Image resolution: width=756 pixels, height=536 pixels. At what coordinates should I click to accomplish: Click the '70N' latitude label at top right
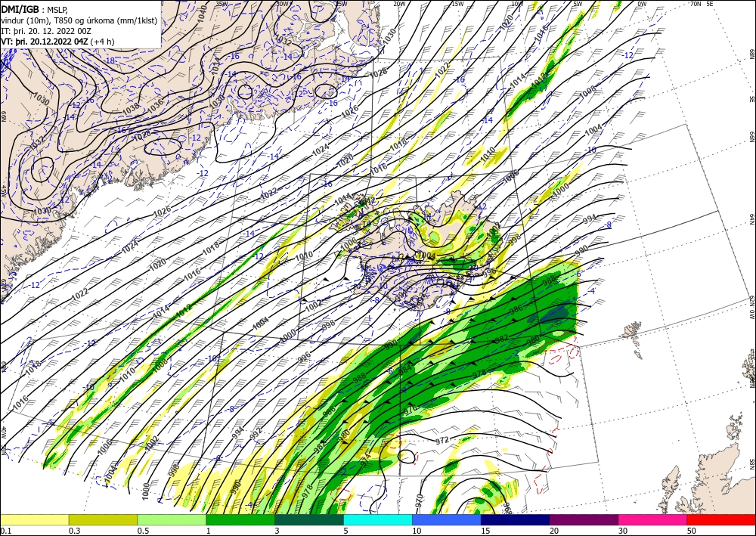pyautogui.click(x=696, y=3)
